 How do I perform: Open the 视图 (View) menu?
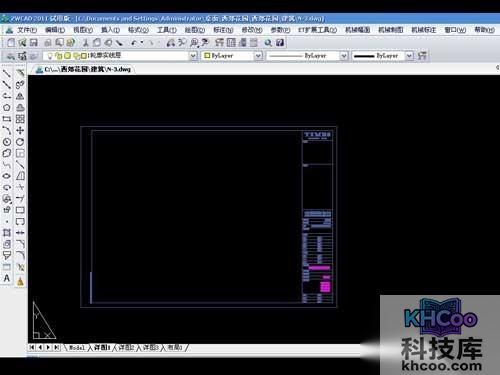tap(83, 30)
